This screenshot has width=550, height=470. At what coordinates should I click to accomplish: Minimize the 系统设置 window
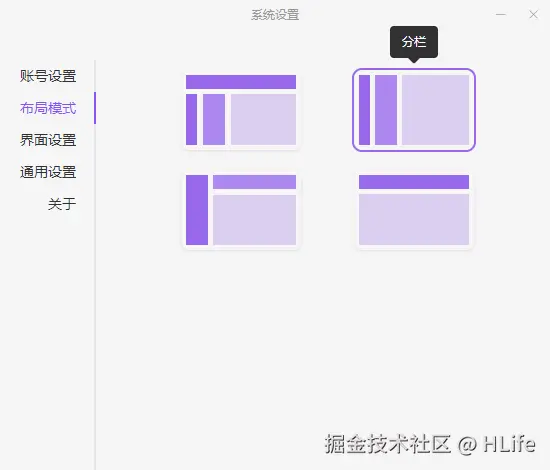click(x=501, y=15)
